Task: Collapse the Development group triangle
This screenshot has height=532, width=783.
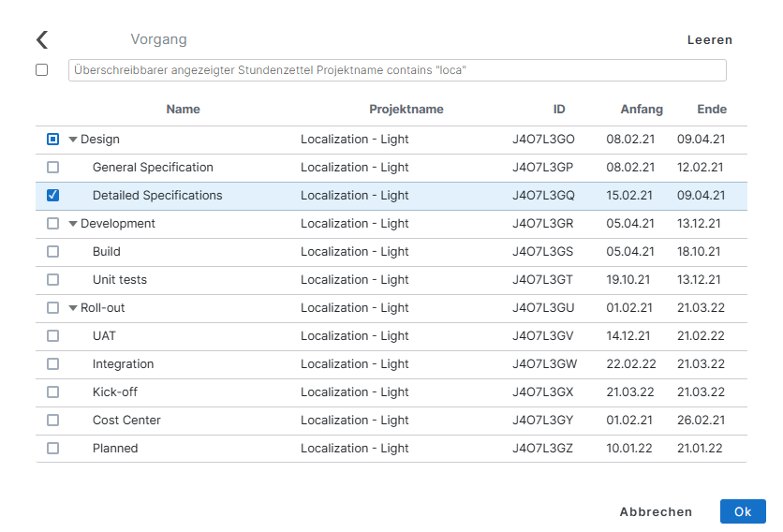Action: pyautogui.click(x=73, y=224)
